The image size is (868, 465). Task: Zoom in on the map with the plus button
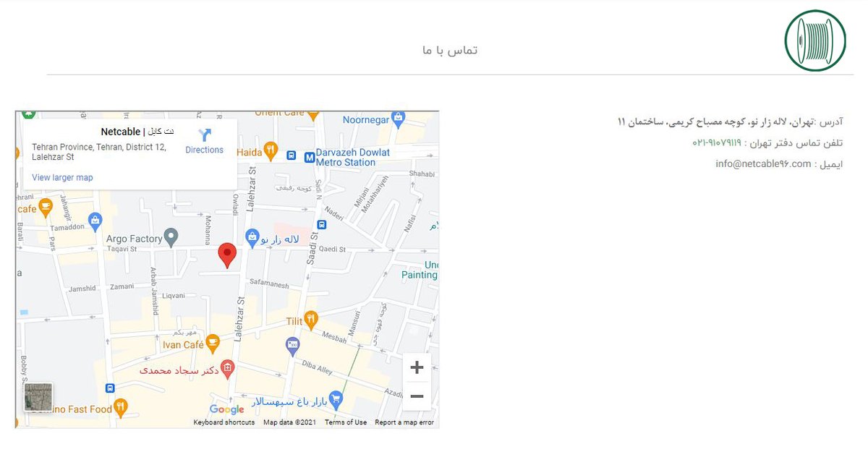(x=417, y=367)
